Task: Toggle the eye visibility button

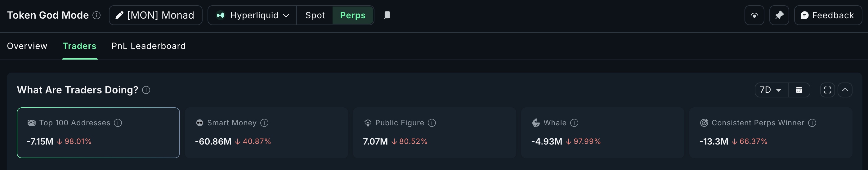Action: pyautogui.click(x=754, y=15)
